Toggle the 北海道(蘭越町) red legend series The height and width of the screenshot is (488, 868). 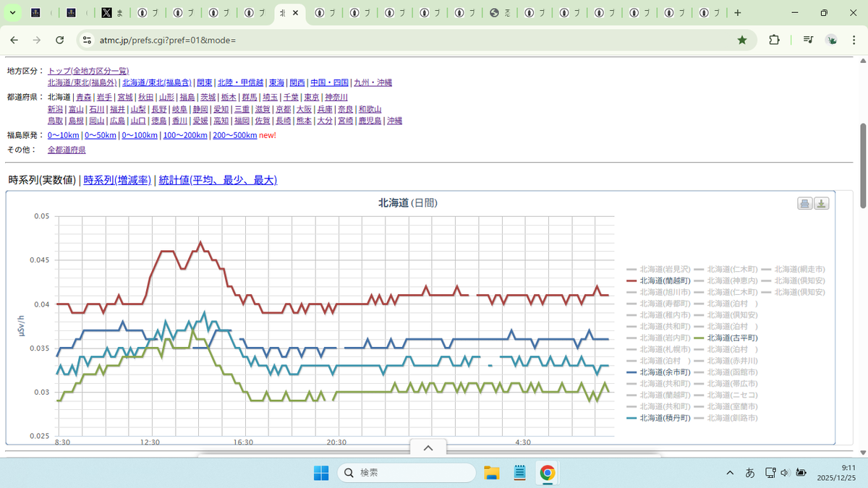pyautogui.click(x=658, y=281)
